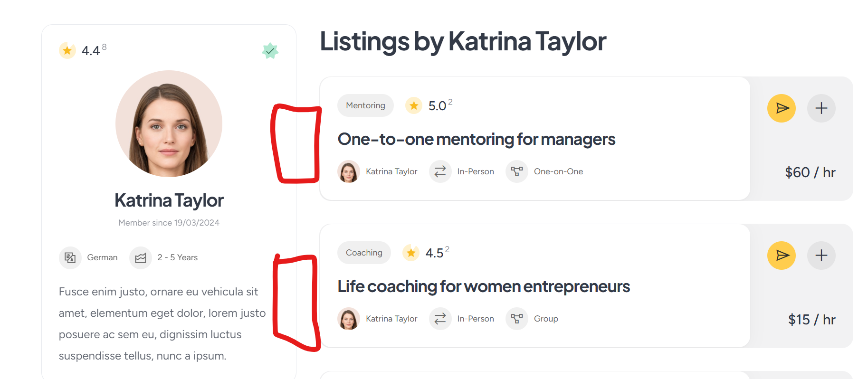
Task: Click Katrina Taylor avatar in mentoring listing
Action: click(349, 171)
